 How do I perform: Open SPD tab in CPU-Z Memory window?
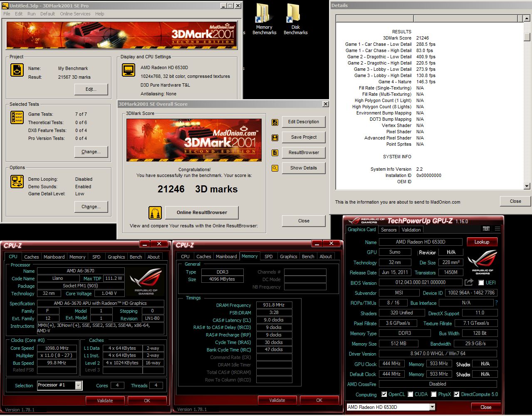point(269,257)
